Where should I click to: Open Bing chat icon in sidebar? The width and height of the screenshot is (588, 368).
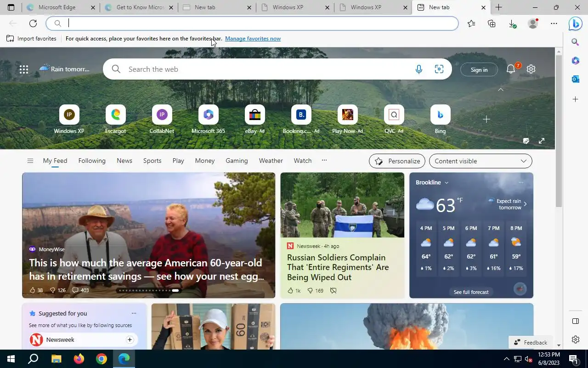point(575,23)
